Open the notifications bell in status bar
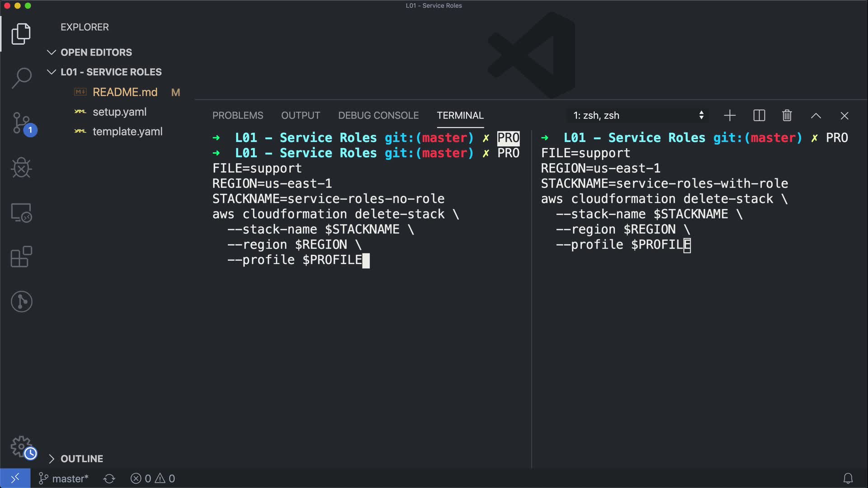 point(848,478)
